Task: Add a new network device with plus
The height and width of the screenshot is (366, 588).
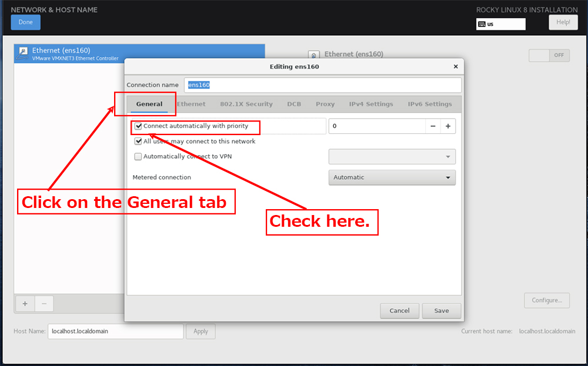Action: [x=25, y=304]
